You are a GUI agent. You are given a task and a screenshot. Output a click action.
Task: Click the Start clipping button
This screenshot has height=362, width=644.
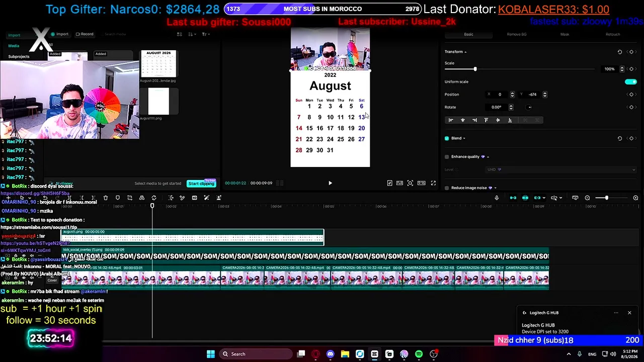[x=201, y=184]
